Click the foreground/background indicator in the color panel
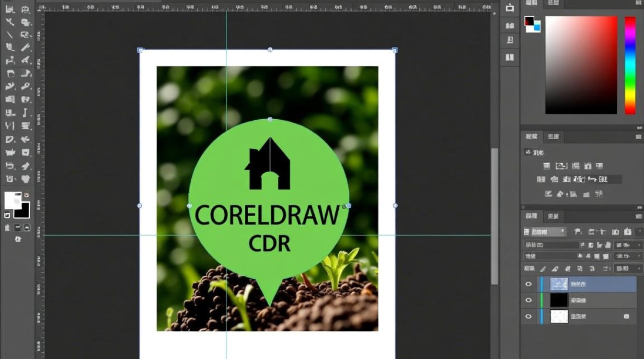This screenshot has width=644, height=359. (532, 24)
